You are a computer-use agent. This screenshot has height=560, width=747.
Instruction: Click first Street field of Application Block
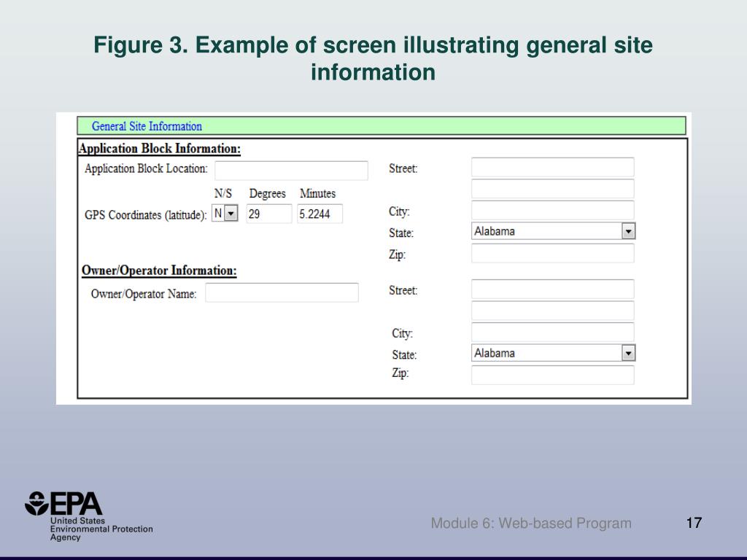(553, 167)
